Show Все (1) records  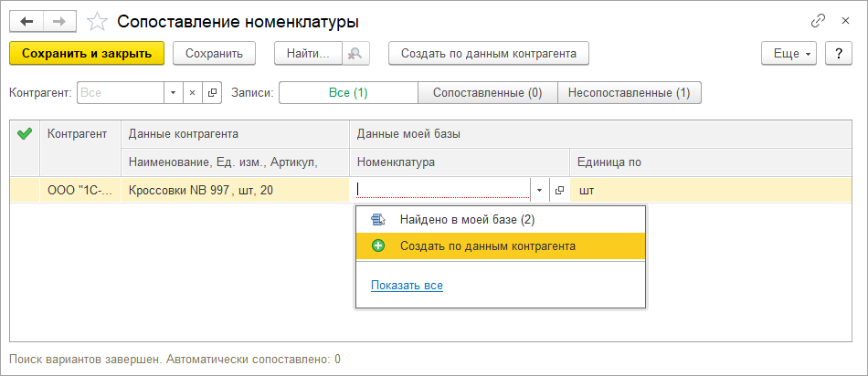click(x=348, y=93)
